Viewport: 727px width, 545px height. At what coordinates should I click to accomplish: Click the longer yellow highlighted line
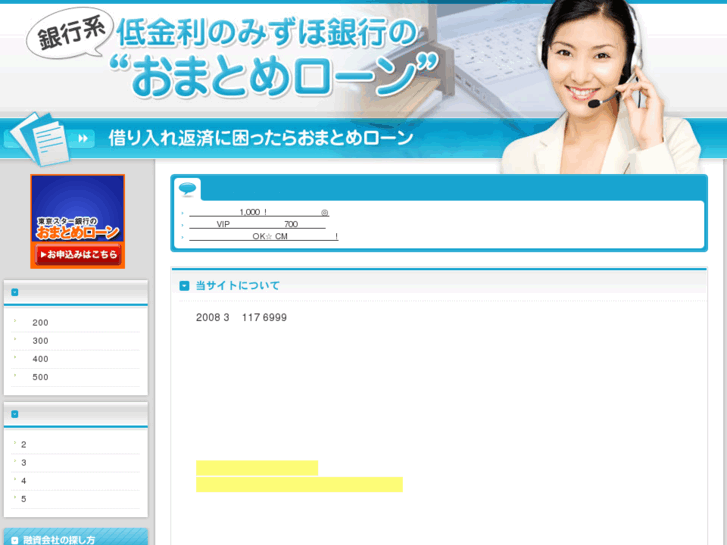pyautogui.click(x=300, y=485)
